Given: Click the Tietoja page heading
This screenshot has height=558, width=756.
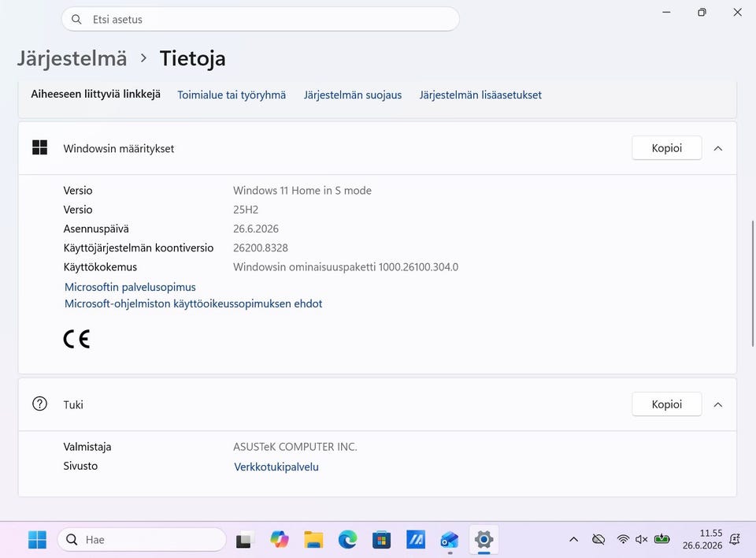Looking at the screenshot, I should click(192, 58).
